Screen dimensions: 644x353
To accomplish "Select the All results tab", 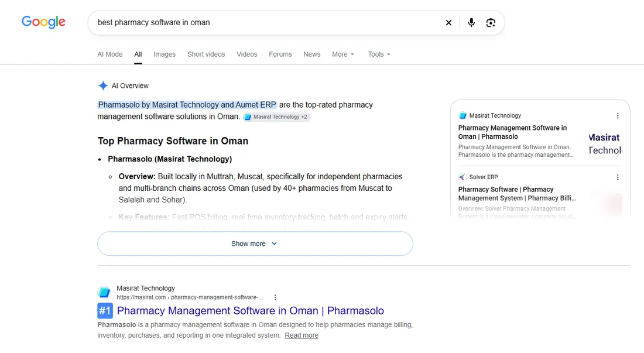I will coord(138,54).
